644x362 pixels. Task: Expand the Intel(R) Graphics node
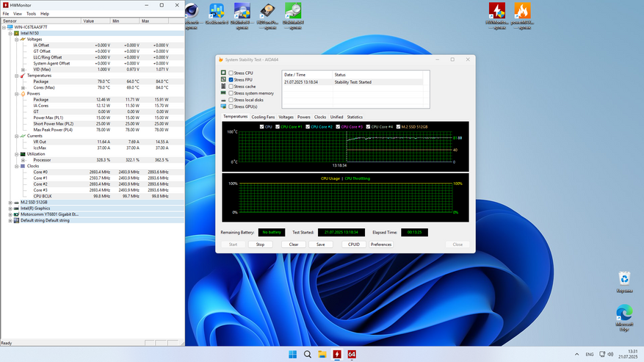(x=10, y=208)
